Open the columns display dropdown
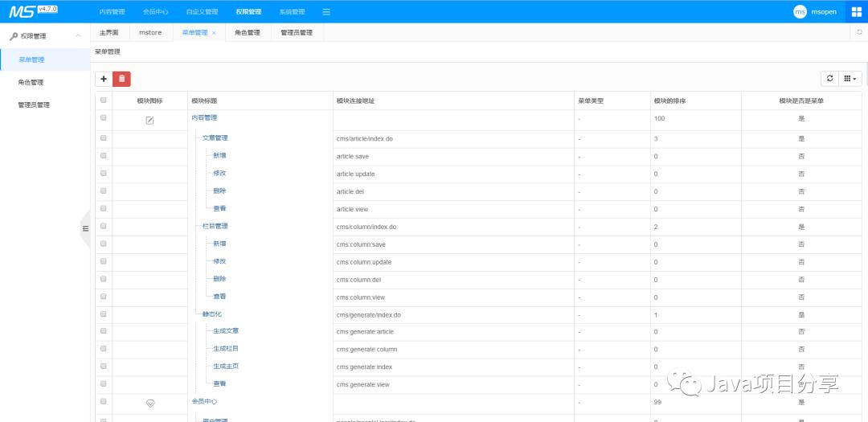The image size is (868, 422). click(x=850, y=79)
